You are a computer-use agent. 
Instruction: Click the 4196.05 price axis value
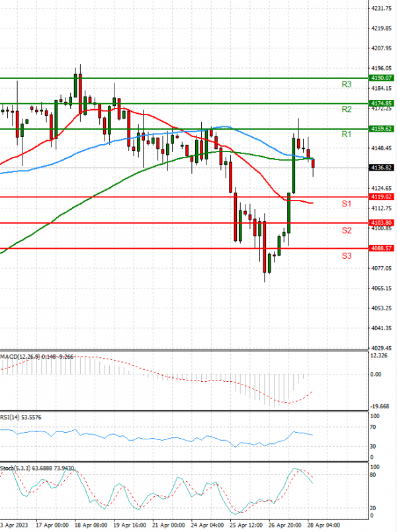pos(381,68)
